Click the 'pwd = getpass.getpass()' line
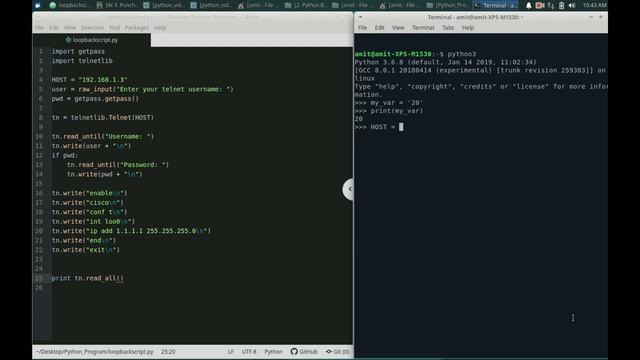 click(95, 98)
